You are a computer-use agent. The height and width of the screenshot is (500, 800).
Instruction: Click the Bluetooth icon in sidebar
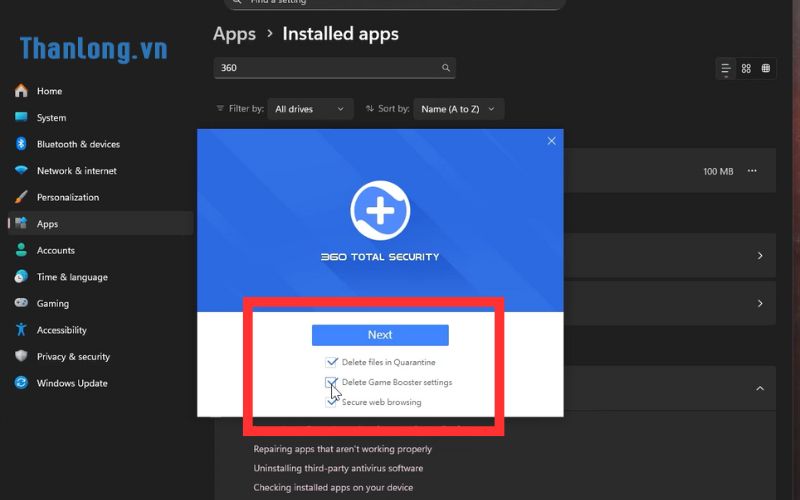pos(21,144)
